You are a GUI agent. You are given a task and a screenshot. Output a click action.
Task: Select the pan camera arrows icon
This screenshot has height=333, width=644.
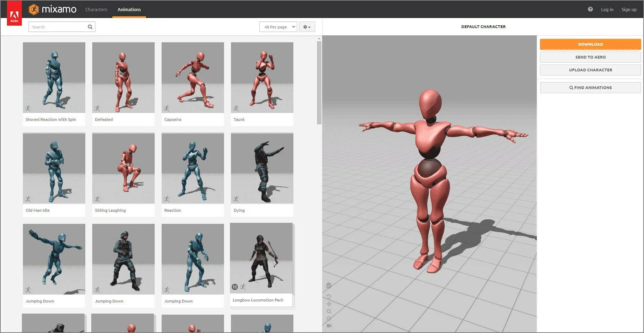click(329, 304)
